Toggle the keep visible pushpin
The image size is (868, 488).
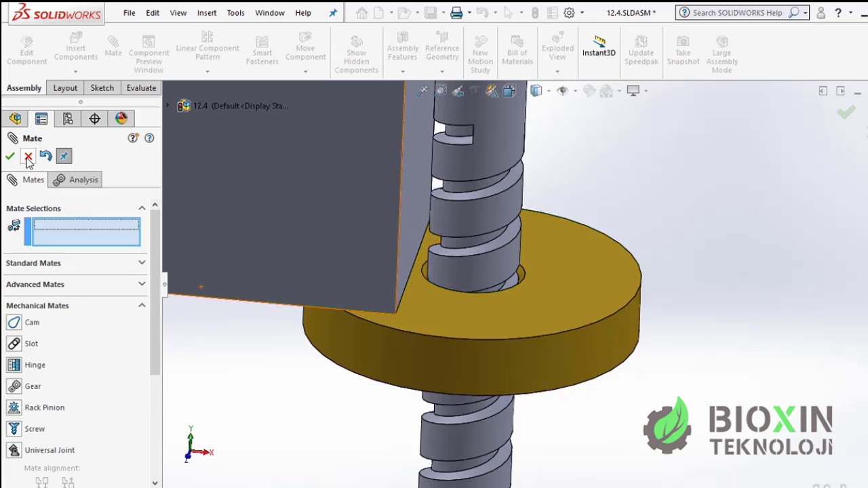64,157
